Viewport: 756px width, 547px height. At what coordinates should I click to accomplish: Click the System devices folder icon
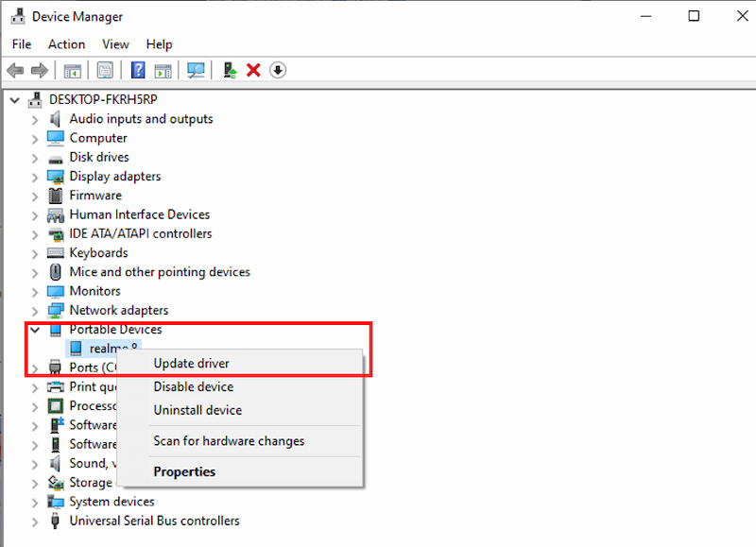point(56,502)
